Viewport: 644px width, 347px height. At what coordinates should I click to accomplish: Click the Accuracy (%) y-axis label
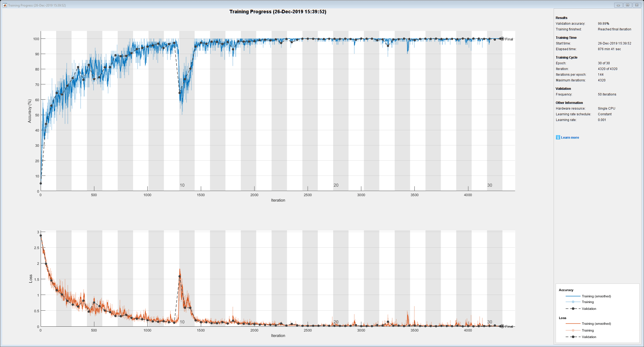(x=30, y=111)
